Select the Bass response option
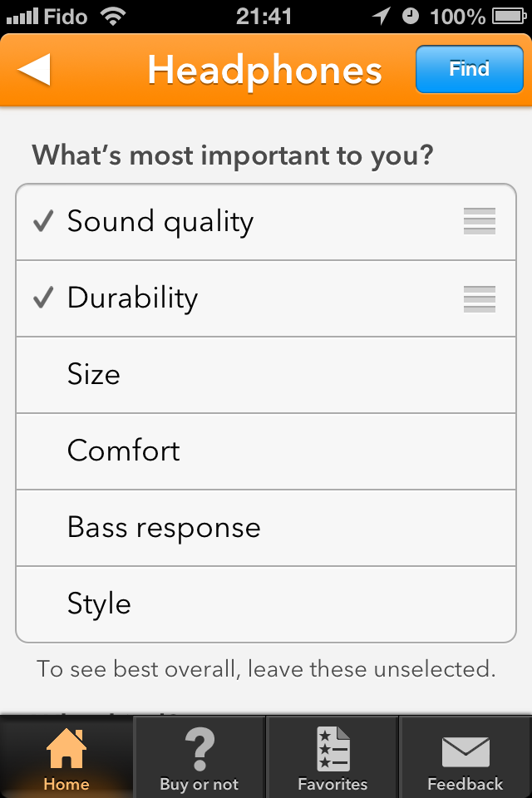 pos(266,528)
